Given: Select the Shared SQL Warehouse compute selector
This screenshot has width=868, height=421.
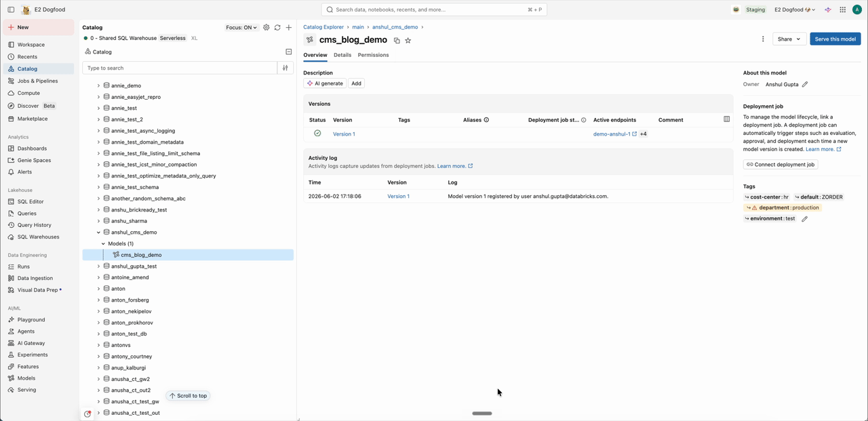Looking at the screenshot, I should click(141, 39).
